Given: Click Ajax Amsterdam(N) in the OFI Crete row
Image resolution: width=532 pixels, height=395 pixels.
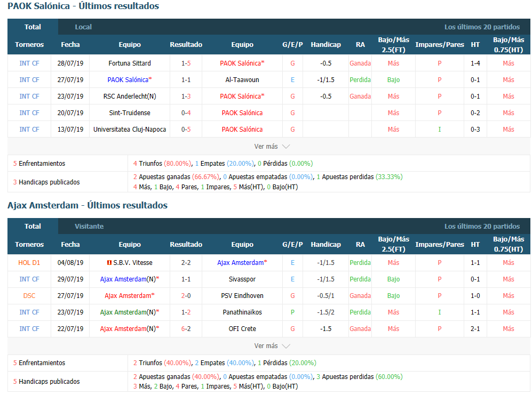Looking at the screenshot, I should tap(128, 329).
